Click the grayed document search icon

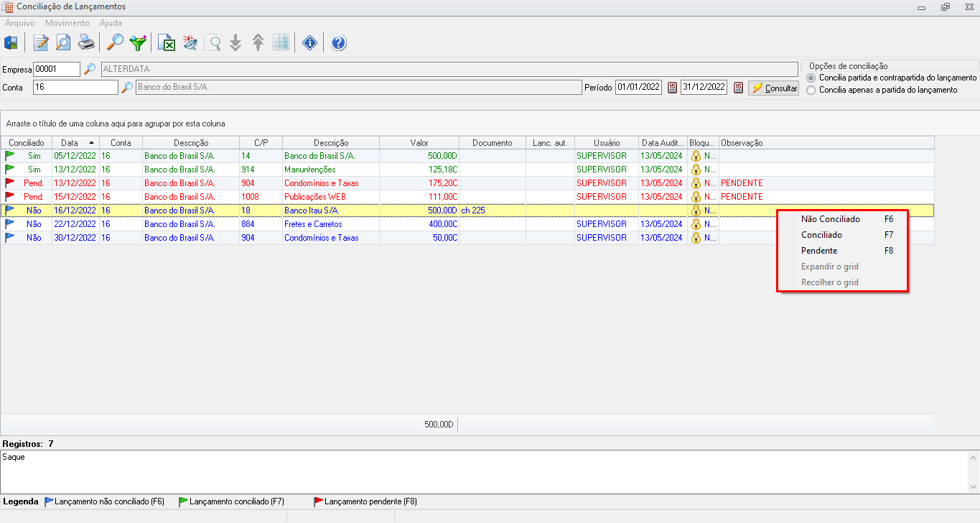click(x=213, y=42)
